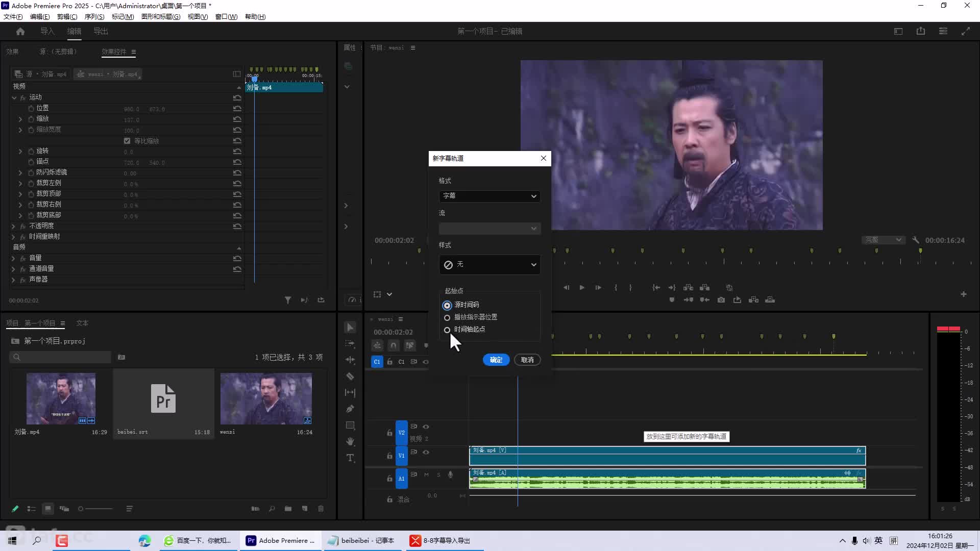The height and width of the screenshot is (551, 980).
Task: Switch to the 导出 tab
Action: pyautogui.click(x=101, y=31)
